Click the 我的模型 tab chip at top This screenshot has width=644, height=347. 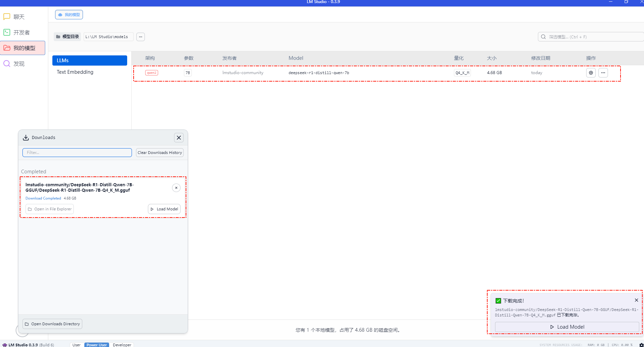coord(69,15)
